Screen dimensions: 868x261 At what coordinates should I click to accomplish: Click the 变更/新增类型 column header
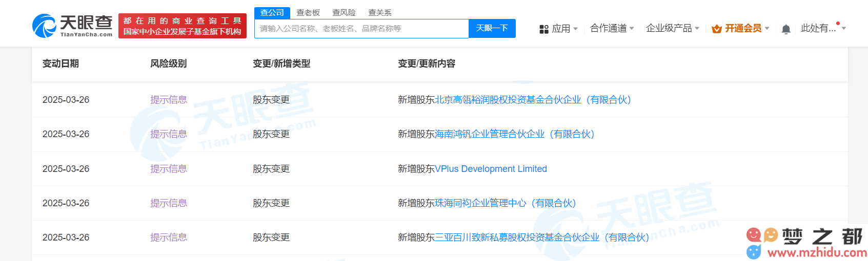click(x=281, y=63)
